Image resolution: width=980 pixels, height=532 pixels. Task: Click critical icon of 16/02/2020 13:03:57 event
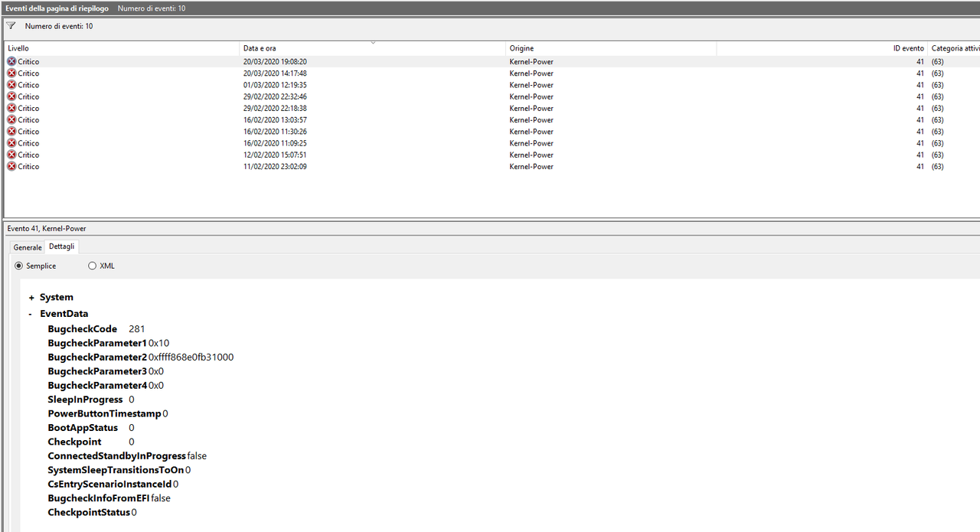click(11, 119)
